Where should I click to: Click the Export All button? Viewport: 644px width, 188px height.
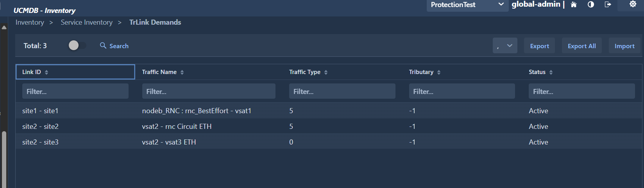[x=581, y=46]
